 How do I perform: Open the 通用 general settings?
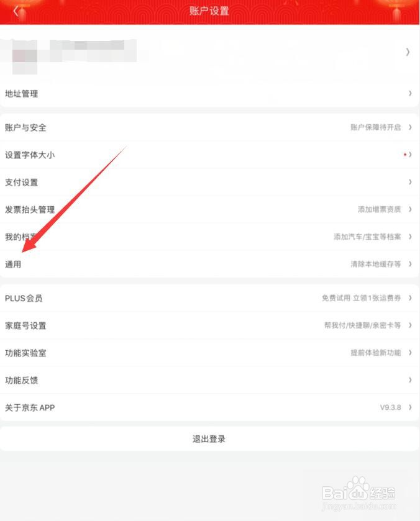click(209, 264)
